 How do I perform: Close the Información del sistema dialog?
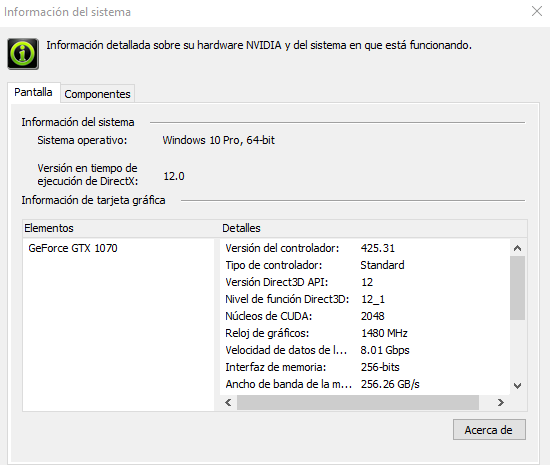[x=537, y=11]
